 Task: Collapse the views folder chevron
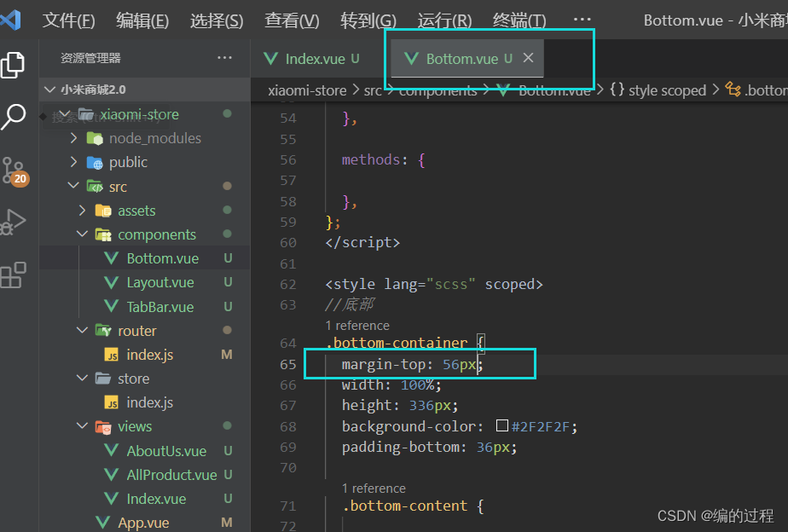click(82, 426)
